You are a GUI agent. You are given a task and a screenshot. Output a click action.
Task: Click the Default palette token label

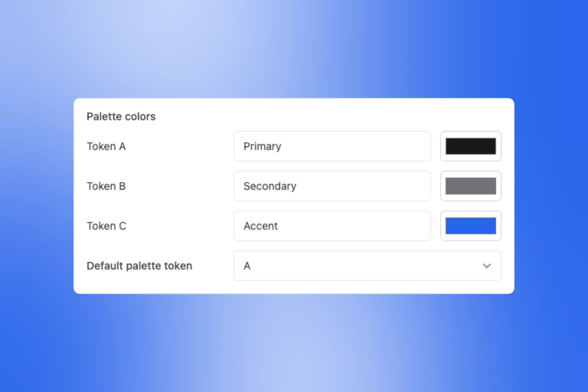(x=139, y=266)
